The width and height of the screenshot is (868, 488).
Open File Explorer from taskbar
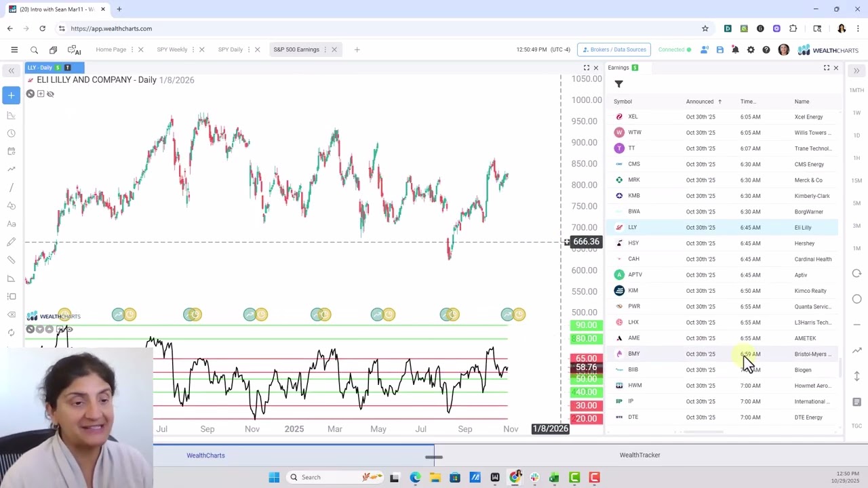[435, 477]
